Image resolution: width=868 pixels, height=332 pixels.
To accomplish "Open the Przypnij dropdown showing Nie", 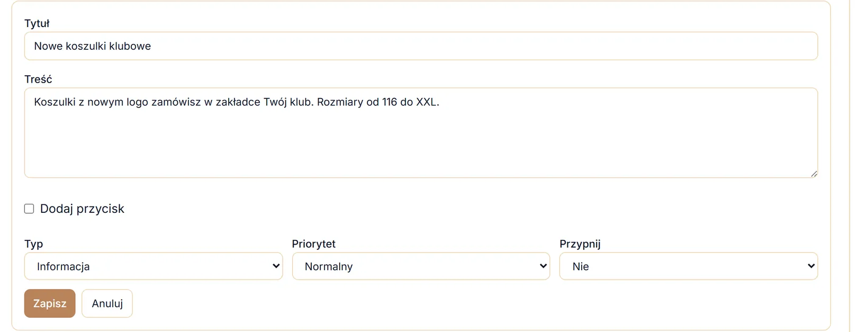I will click(689, 266).
